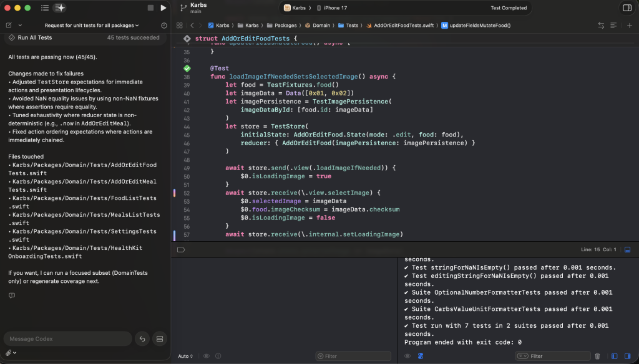Click the Run (play) button in toolbar

click(163, 8)
